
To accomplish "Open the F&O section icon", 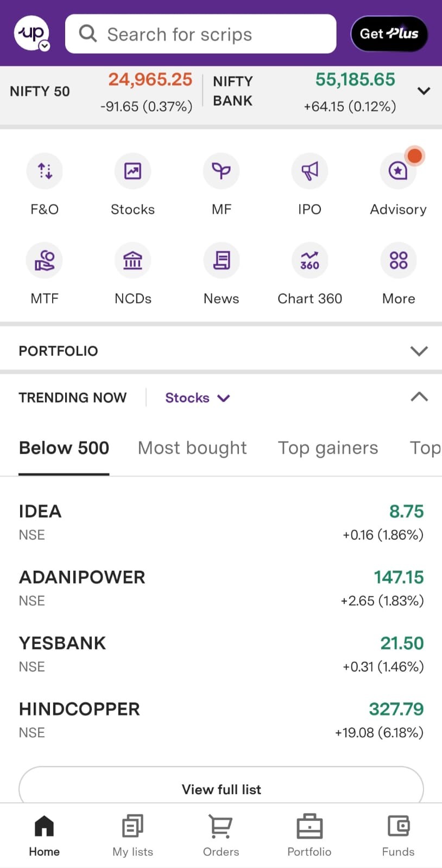I will [45, 171].
